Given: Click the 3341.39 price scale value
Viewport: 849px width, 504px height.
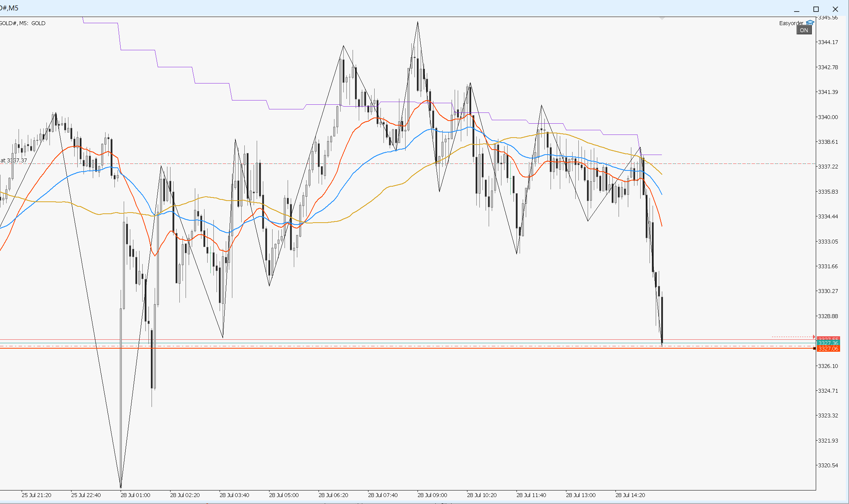Looking at the screenshot, I should tap(828, 92).
